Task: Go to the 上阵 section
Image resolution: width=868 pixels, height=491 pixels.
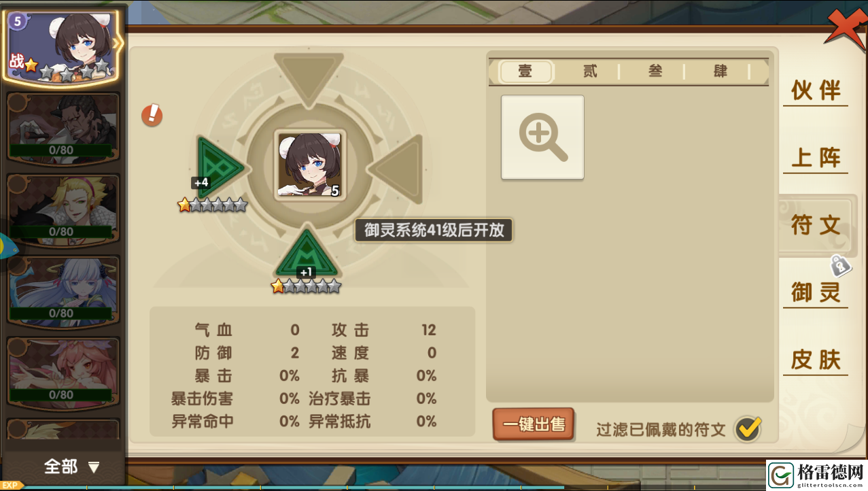Action: coord(816,158)
